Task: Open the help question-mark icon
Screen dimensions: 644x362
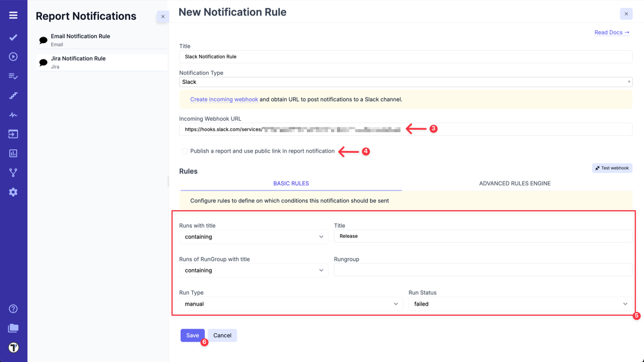Action: pyautogui.click(x=13, y=308)
